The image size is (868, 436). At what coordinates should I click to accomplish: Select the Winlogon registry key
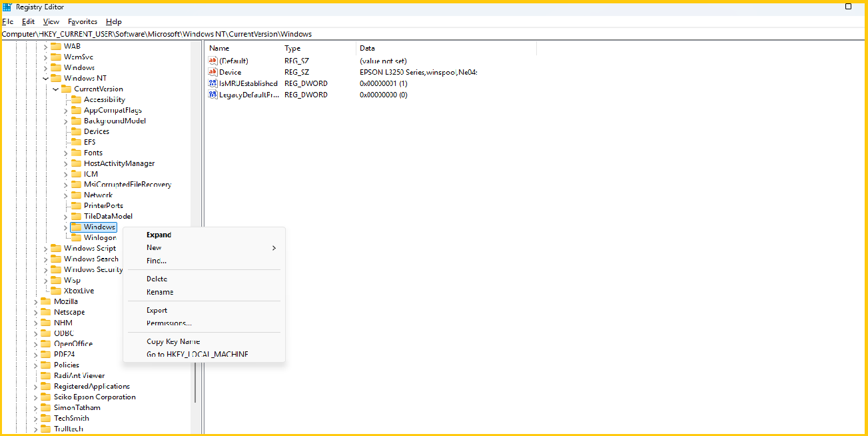(100, 237)
